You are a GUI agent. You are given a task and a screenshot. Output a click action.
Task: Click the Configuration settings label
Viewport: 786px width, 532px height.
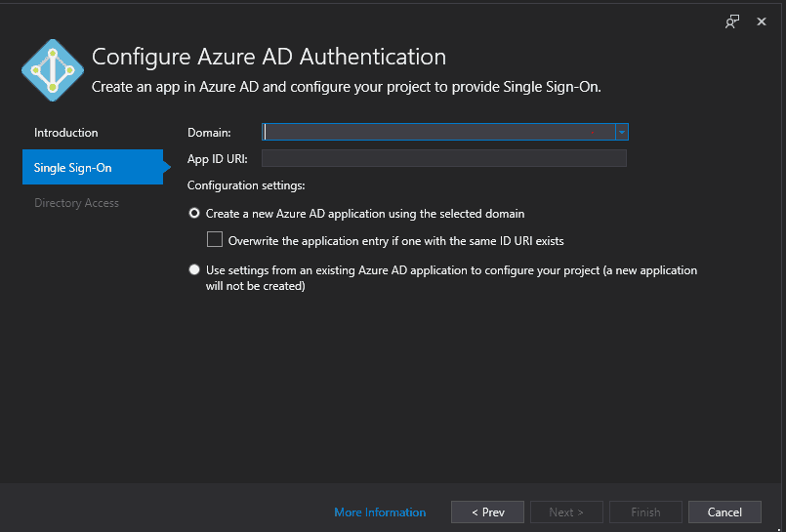click(246, 185)
